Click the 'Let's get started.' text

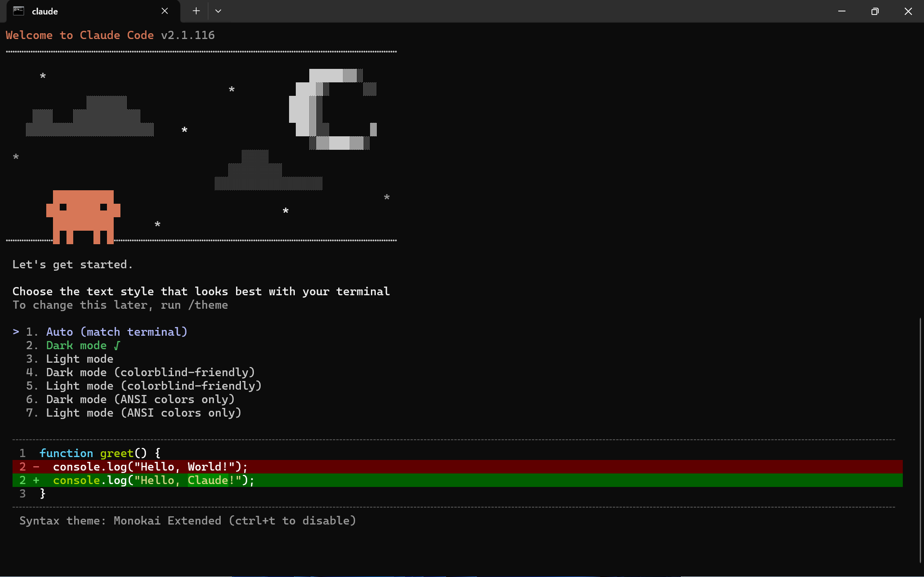(x=72, y=264)
